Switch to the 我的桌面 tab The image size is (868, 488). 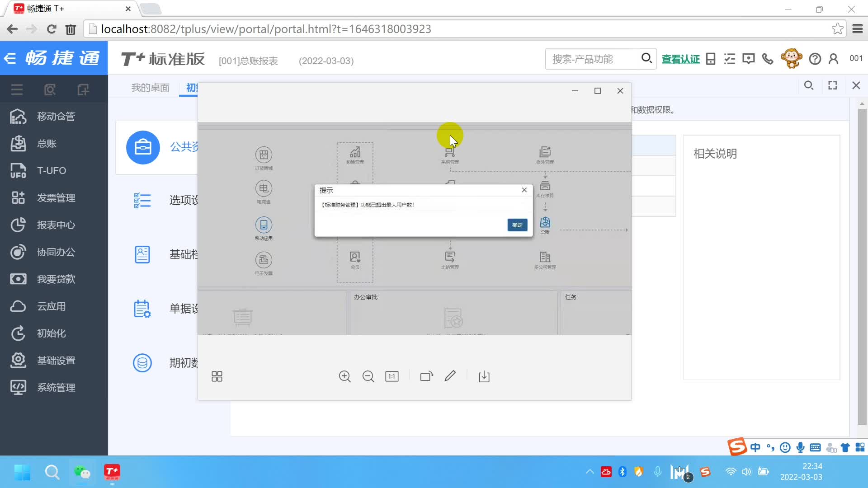coord(150,88)
